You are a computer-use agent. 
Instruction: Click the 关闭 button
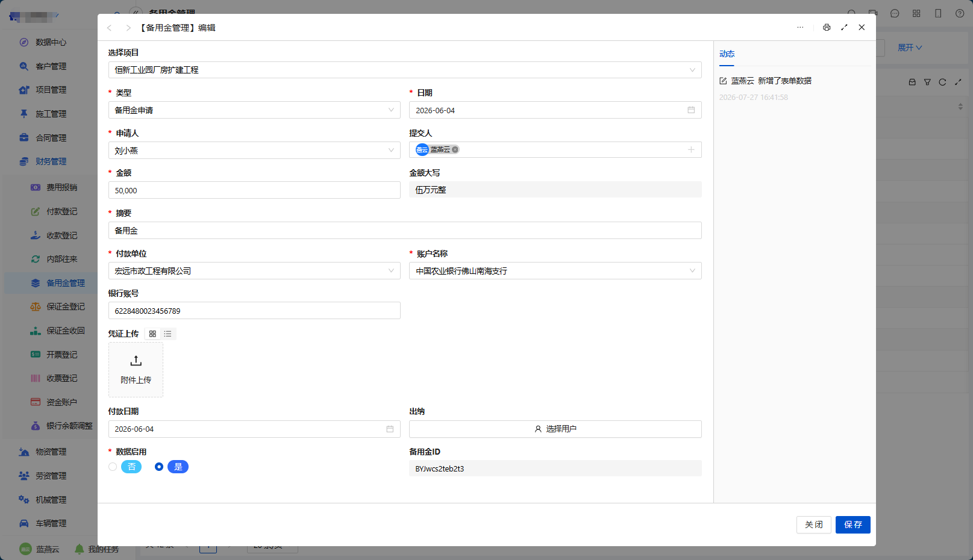click(x=814, y=524)
